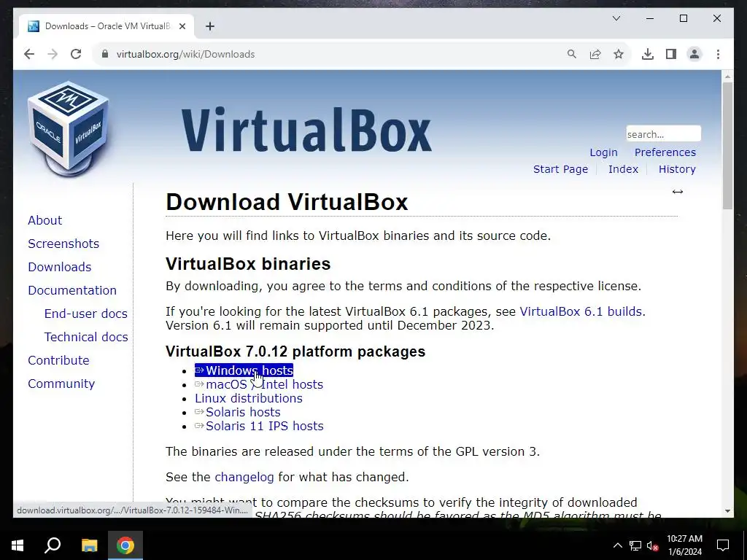Screen dimensions: 747x560
Task: Download Solaris hosts package
Action: tap(238, 412)
